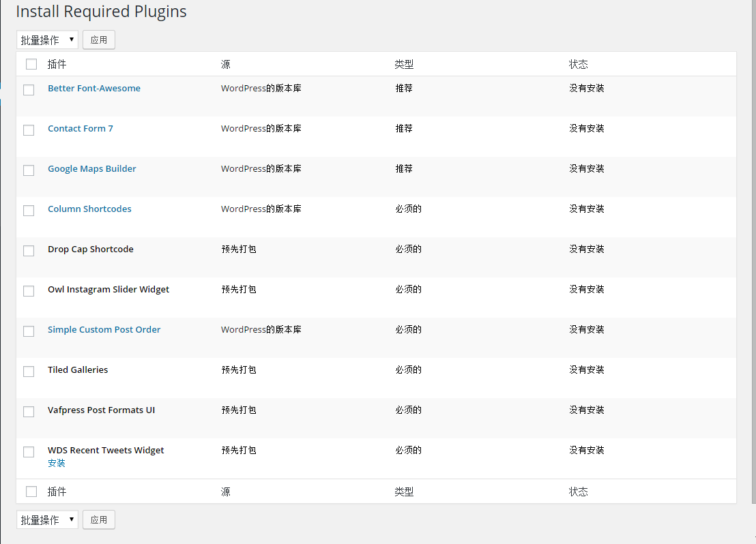Open the top 批量操作 bulk actions dropdown
This screenshot has height=544, width=756.
[47, 40]
